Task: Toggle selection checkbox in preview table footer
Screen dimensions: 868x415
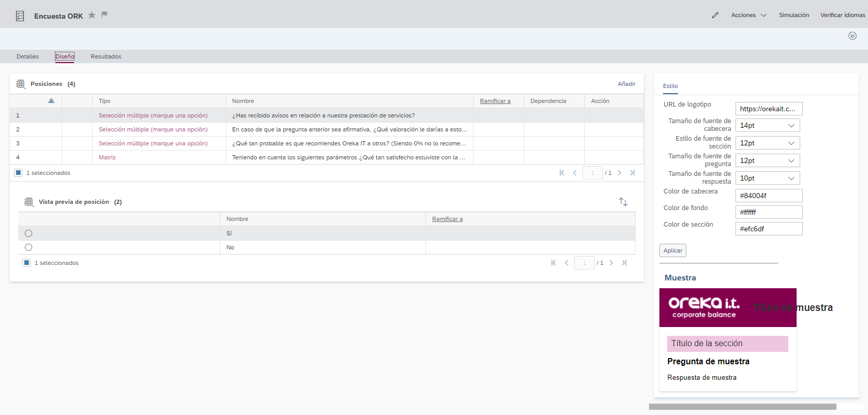Action: pos(26,263)
